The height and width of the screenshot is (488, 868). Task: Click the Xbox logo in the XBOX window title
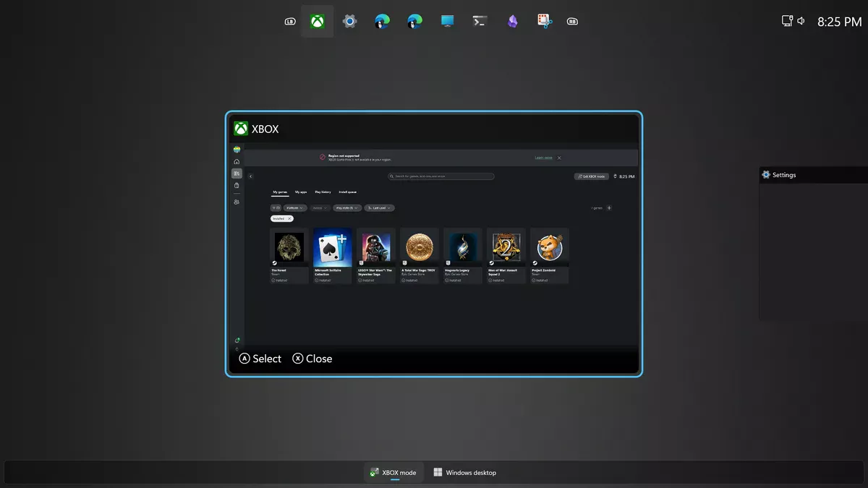point(241,129)
